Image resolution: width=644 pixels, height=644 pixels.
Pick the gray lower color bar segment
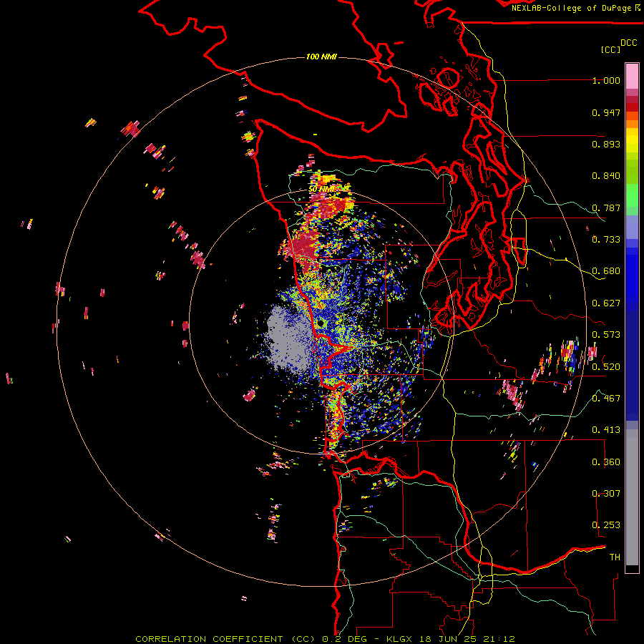632,497
